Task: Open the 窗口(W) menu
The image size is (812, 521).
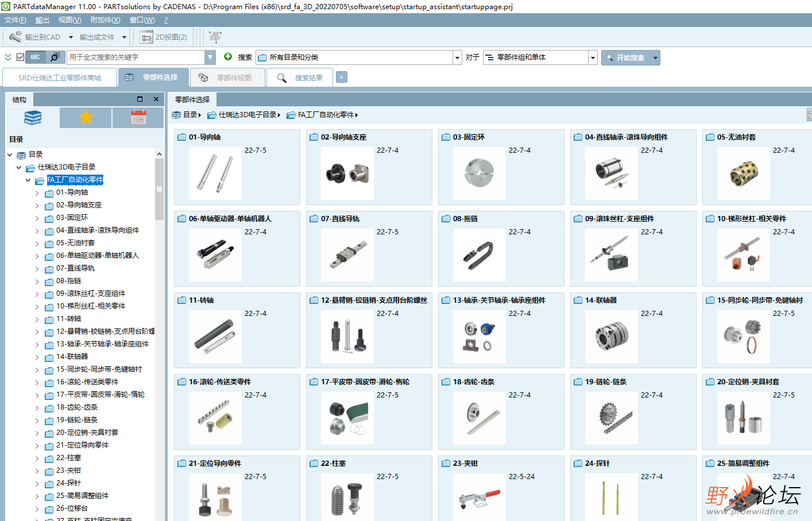Action: point(142,20)
